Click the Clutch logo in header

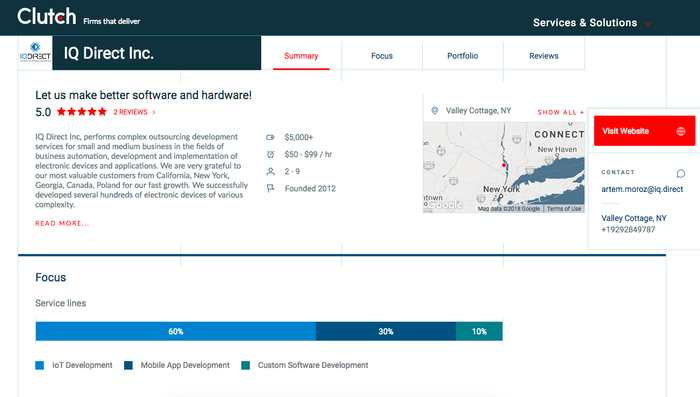tap(47, 17)
